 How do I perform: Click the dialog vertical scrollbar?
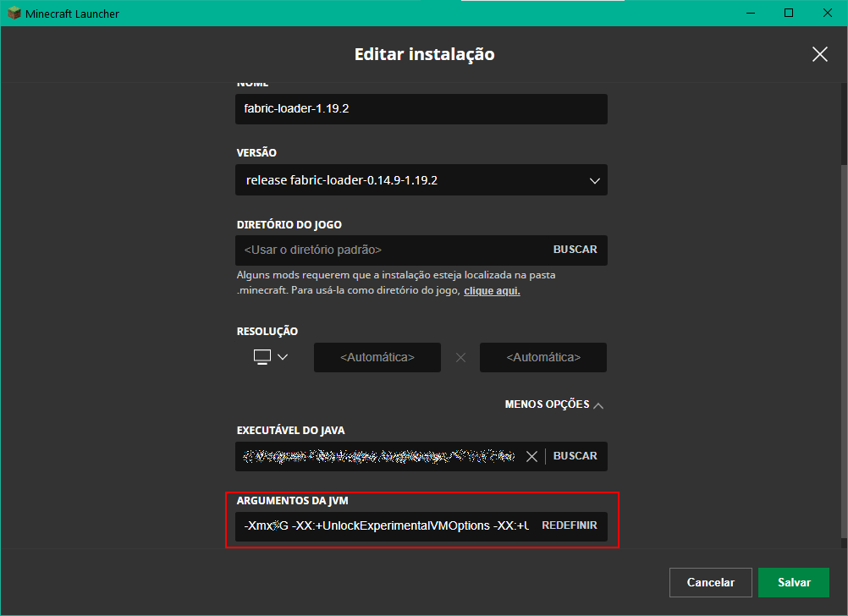[844, 351]
